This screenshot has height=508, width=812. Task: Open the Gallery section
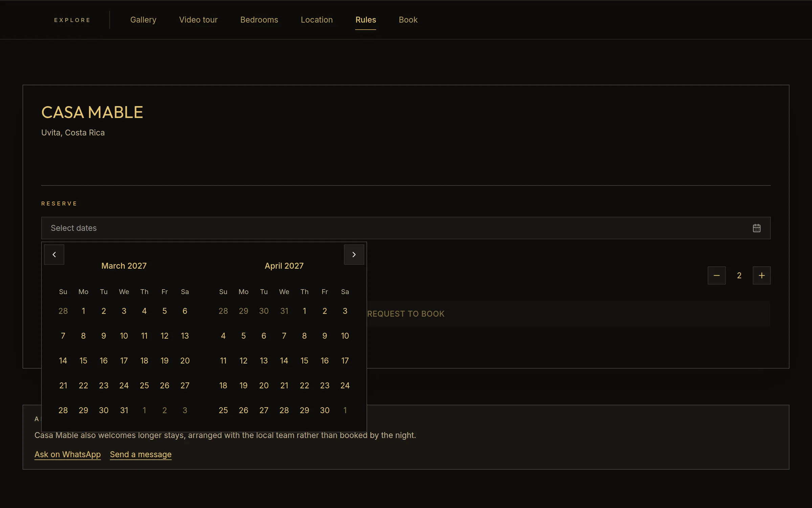pyautogui.click(x=143, y=20)
